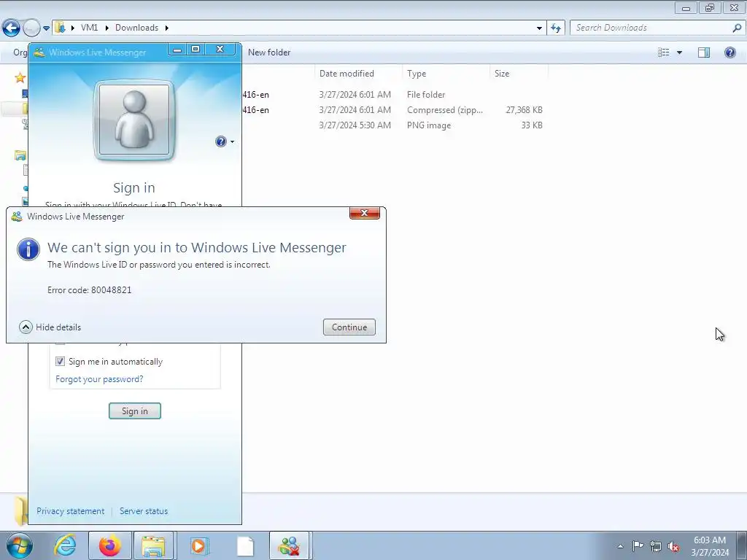This screenshot has height=560, width=747.
Task: Open Windows Media Player from taskbar
Action: point(198,545)
